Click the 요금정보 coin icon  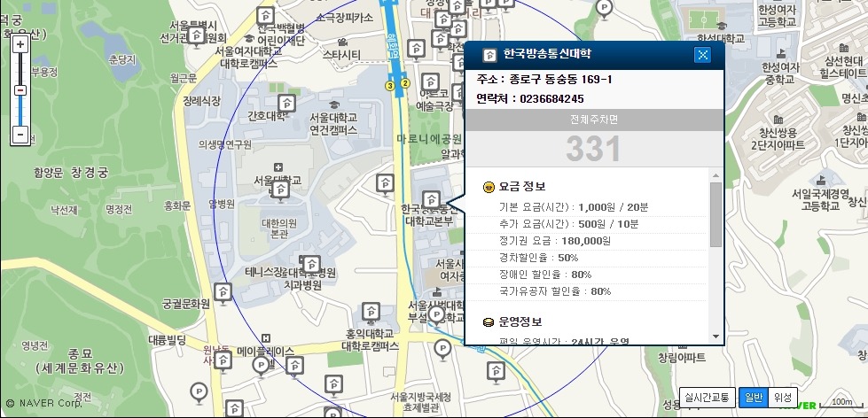pyautogui.click(x=489, y=187)
